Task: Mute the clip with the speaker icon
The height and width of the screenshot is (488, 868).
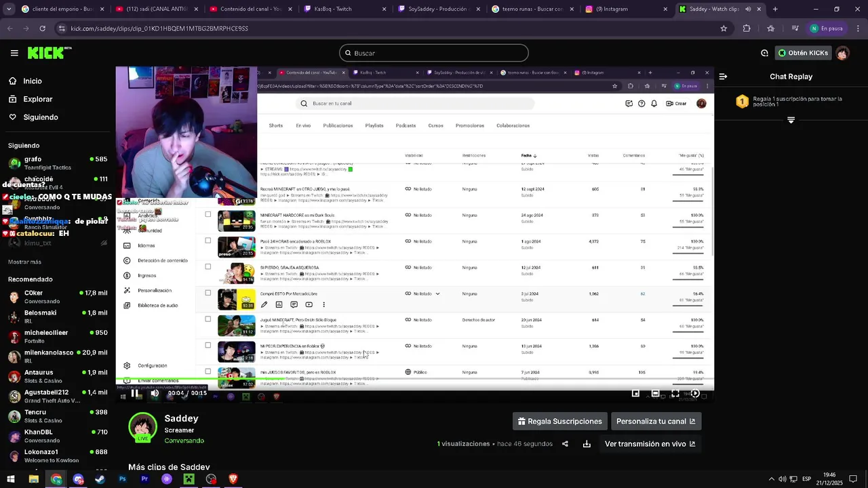Action: coord(155,393)
